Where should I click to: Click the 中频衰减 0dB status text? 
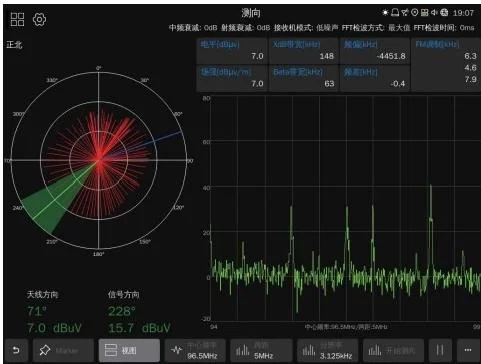[x=193, y=28]
